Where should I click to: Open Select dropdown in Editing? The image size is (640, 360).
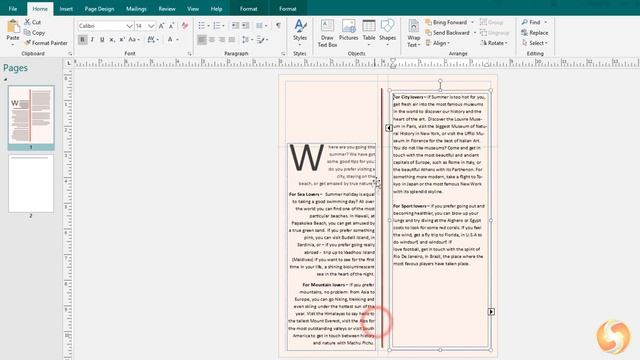click(x=534, y=43)
